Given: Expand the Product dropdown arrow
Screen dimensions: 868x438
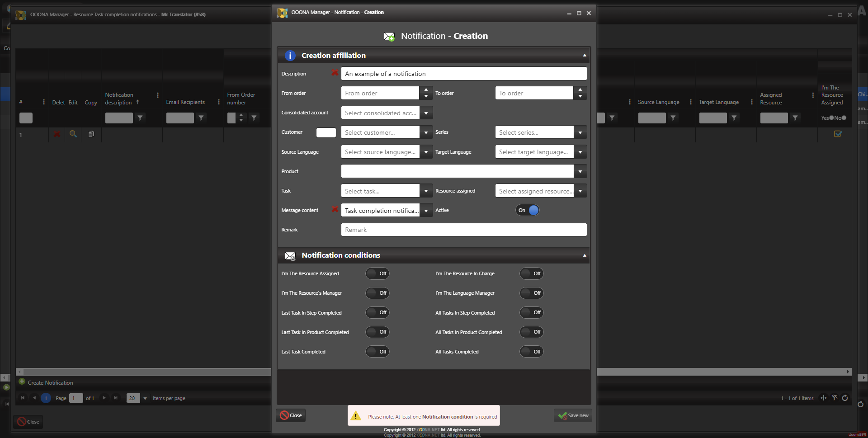Looking at the screenshot, I should pos(580,171).
